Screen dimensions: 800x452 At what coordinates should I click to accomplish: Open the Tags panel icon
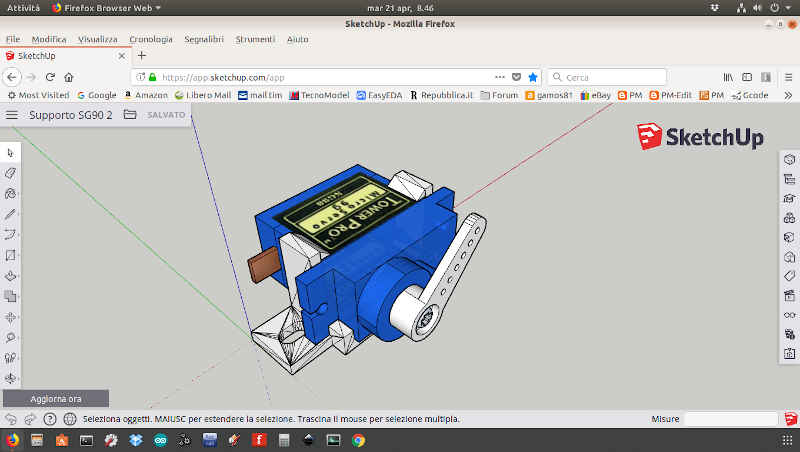click(x=789, y=276)
